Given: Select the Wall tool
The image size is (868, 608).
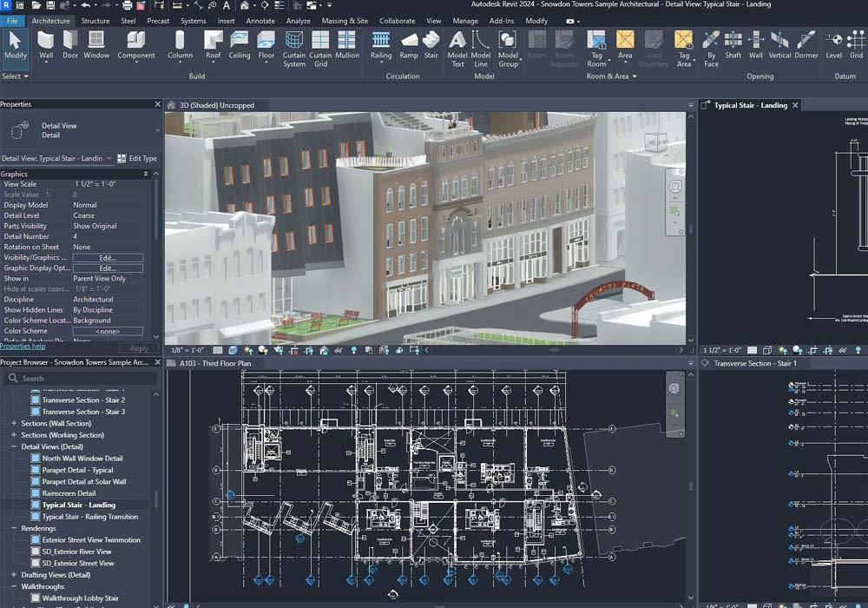Looking at the screenshot, I should pos(46,45).
